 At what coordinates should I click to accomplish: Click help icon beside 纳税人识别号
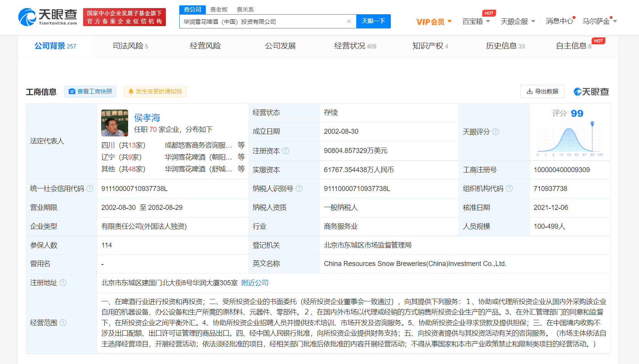coord(299,189)
